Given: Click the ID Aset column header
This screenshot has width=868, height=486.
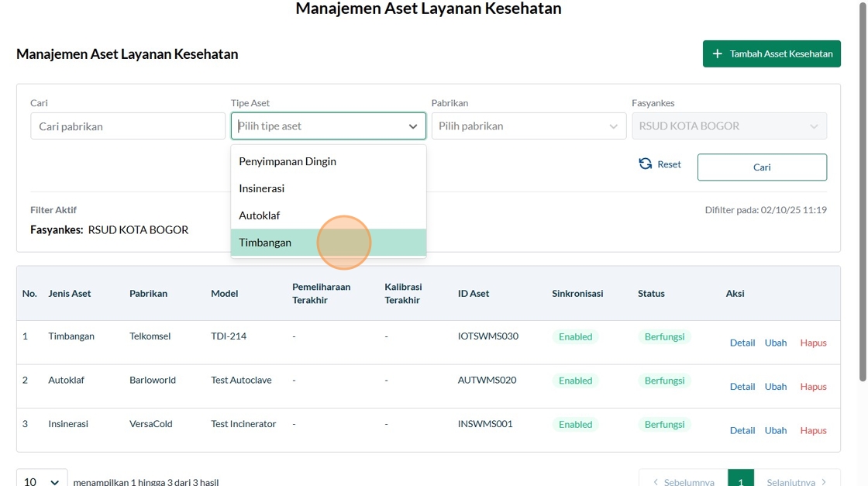Looking at the screenshot, I should (474, 293).
